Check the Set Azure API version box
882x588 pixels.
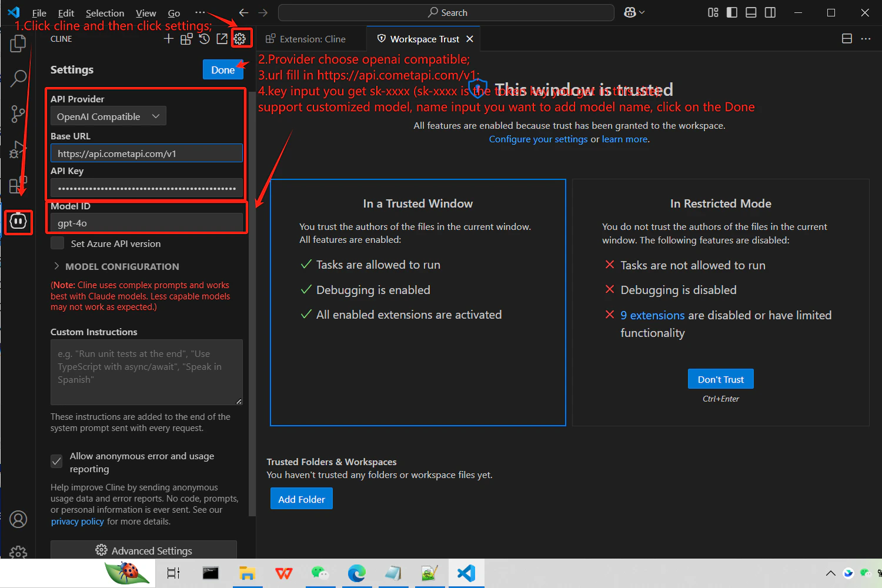pos(57,243)
